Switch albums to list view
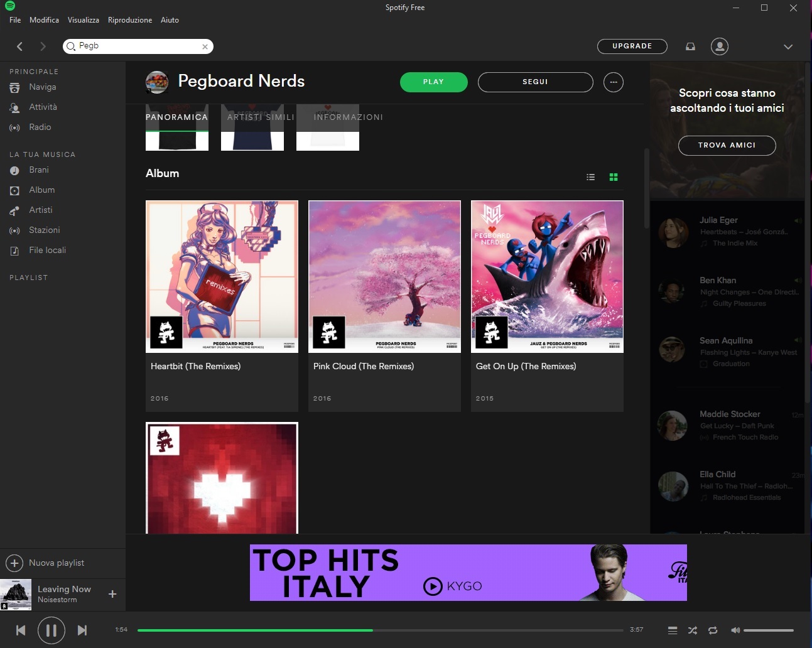This screenshot has height=648, width=812. click(x=590, y=177)
